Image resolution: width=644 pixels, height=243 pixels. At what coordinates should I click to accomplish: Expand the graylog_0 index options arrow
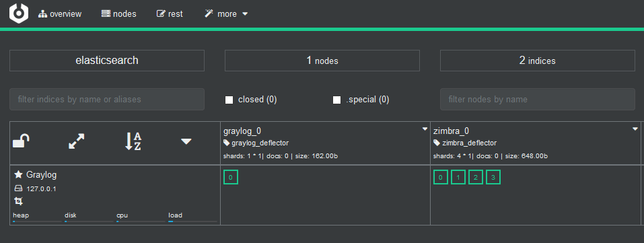coord(425,129)
